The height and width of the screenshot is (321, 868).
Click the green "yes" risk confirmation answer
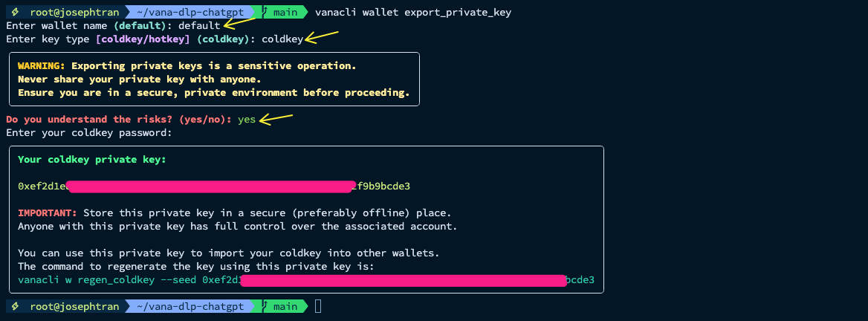(247, 120)
